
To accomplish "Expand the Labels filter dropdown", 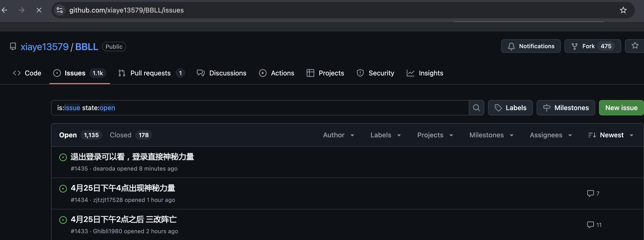I will tap(386, 135).
